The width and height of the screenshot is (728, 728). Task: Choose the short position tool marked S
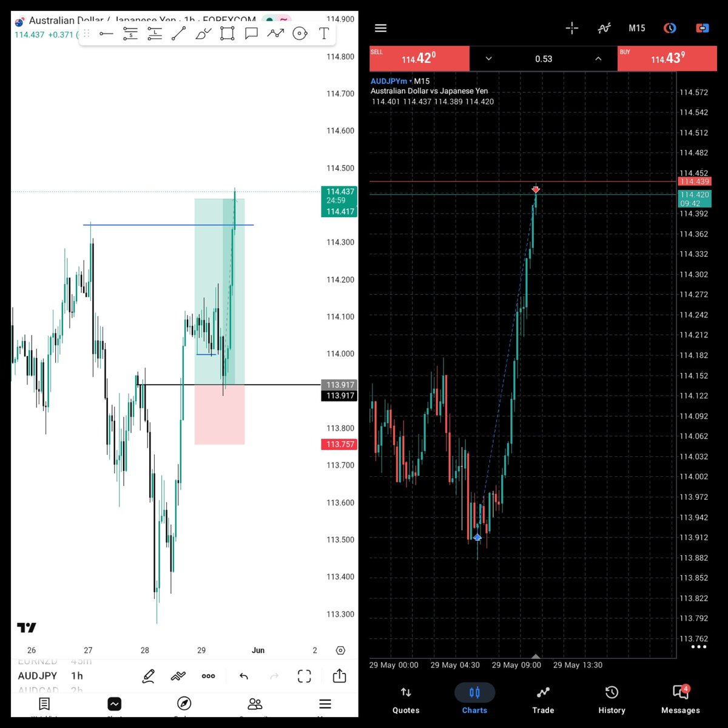click(x=130, y=34)
